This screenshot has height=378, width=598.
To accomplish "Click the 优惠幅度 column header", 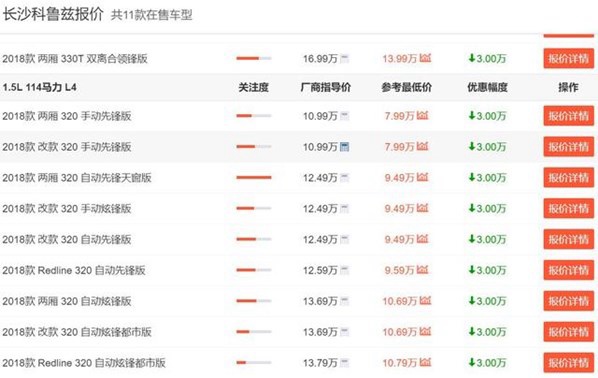I will tap(487, 87).
